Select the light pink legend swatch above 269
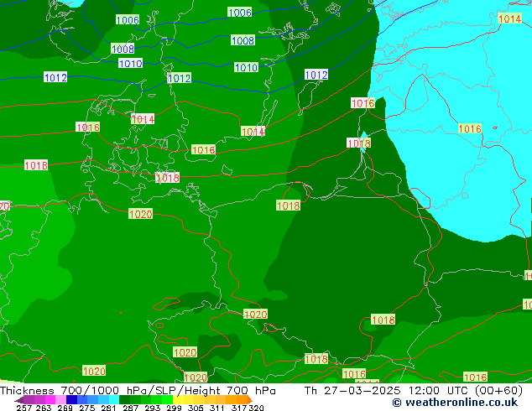This screenshot has width=532, height=411. (60, 400)
